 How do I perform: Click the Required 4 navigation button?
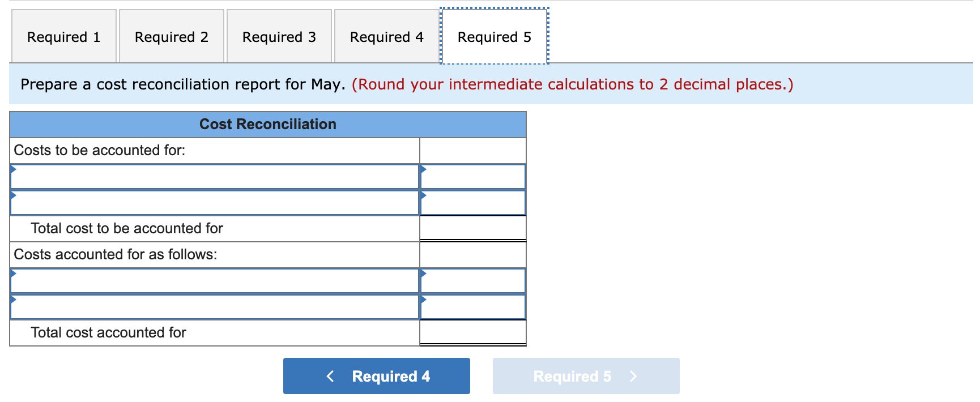[376, 375]
